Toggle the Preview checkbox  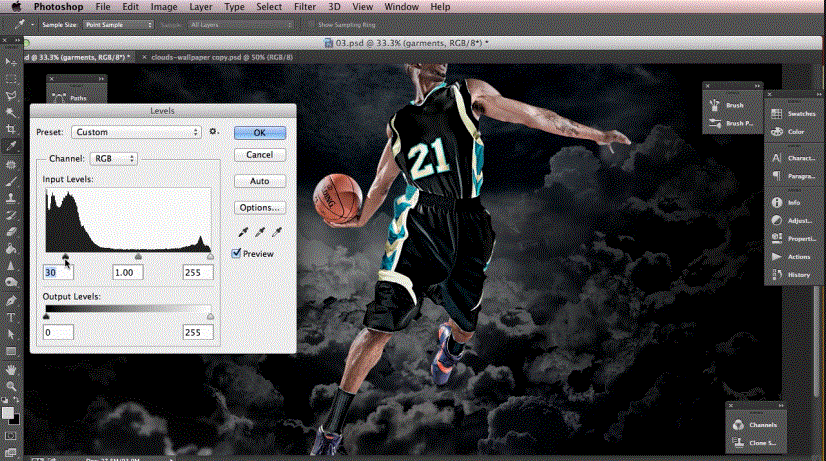point(237,253)
